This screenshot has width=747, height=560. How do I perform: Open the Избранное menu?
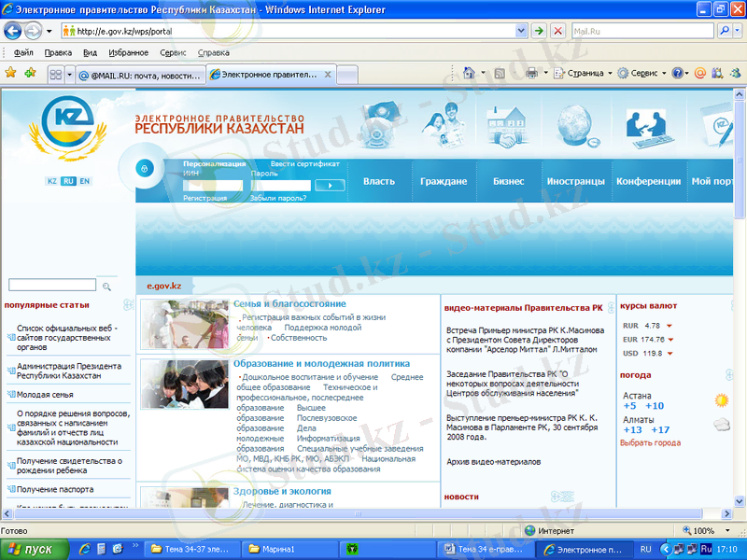pyautogui.click(x=129, y=53)
